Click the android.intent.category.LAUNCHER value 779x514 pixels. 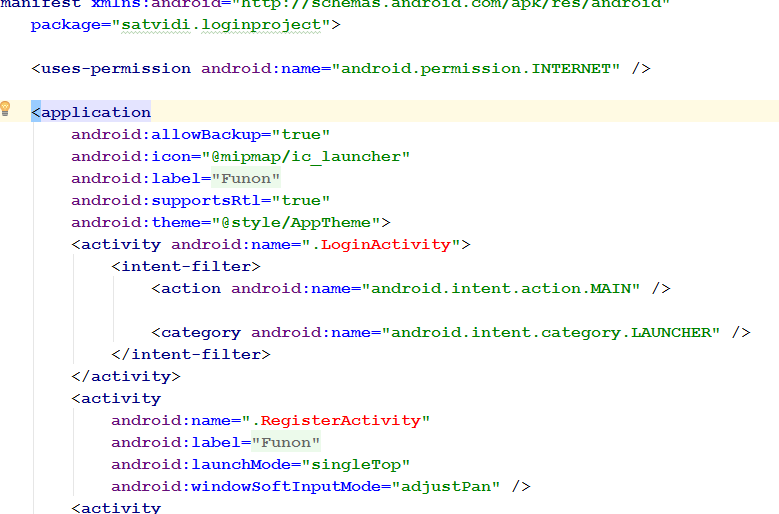pos(555,332)
